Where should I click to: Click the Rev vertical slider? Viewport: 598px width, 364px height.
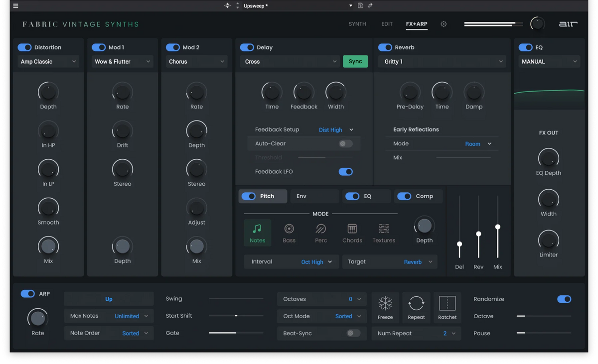478,227
